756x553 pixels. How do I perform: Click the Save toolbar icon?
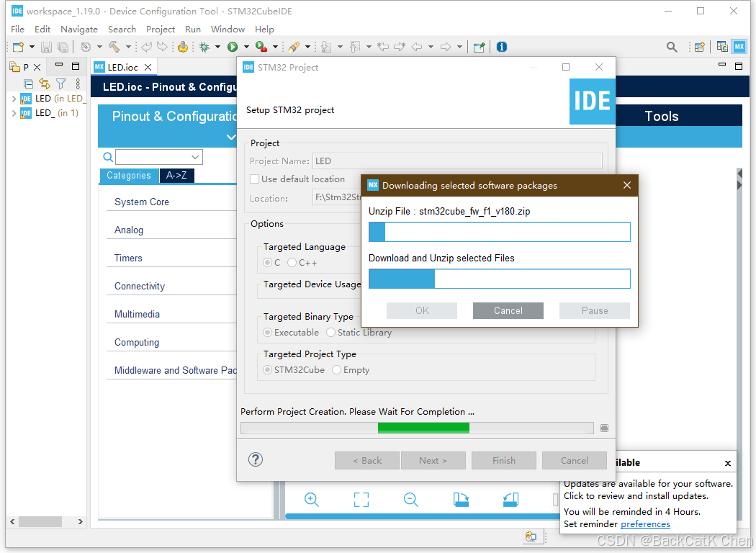[46, 47]
